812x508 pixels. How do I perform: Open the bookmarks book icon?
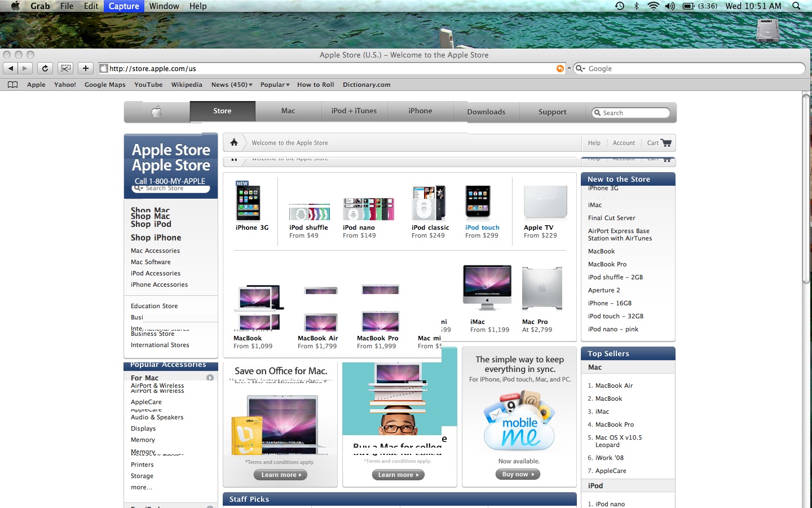tap(12, 85)
